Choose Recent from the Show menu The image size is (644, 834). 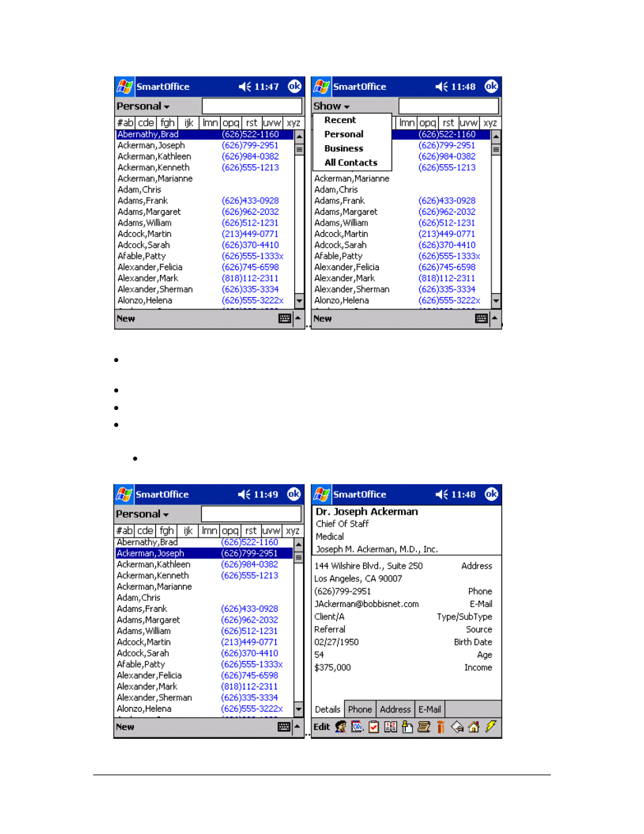point(340,120)
